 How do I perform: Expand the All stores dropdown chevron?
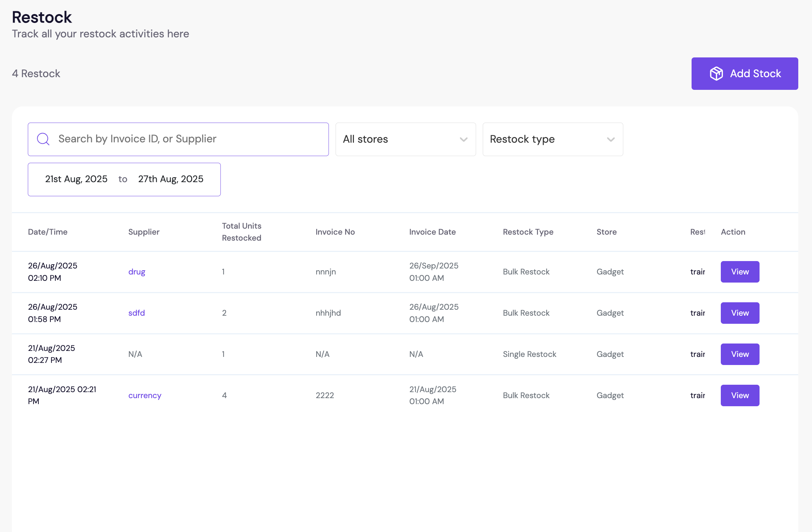pos(463,140)
